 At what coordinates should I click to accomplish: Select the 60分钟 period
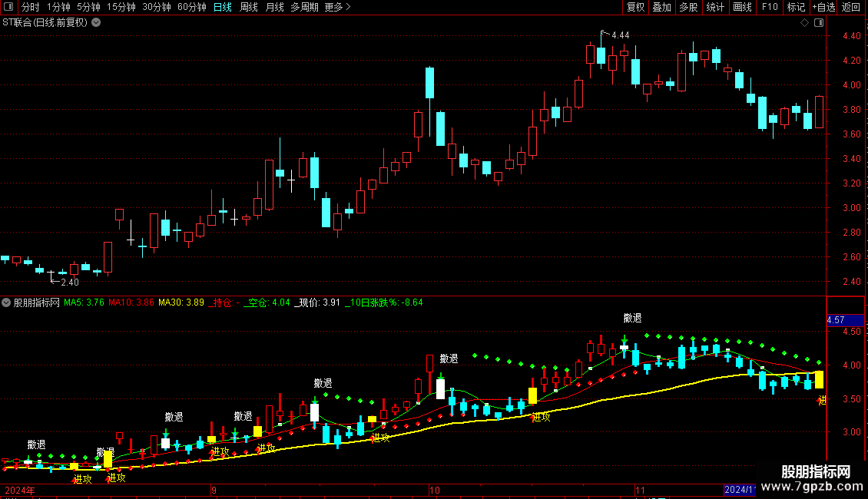click(192, 7)
